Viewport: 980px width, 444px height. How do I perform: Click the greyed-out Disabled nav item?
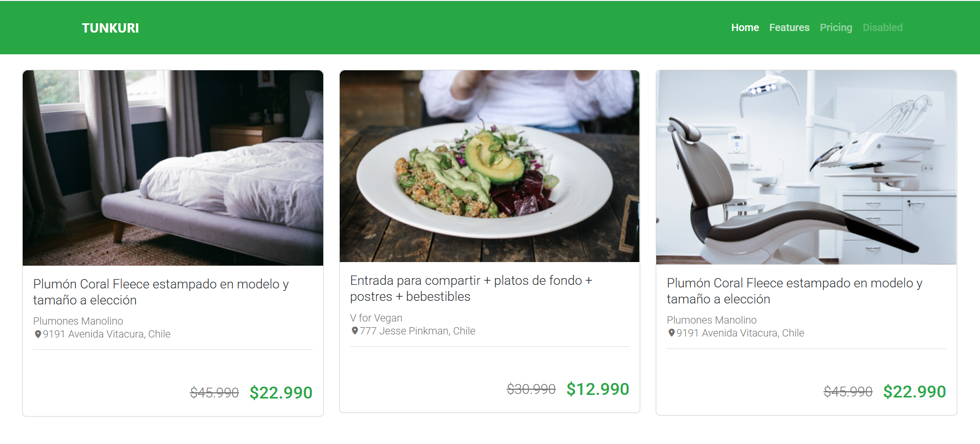coord(882,27)
